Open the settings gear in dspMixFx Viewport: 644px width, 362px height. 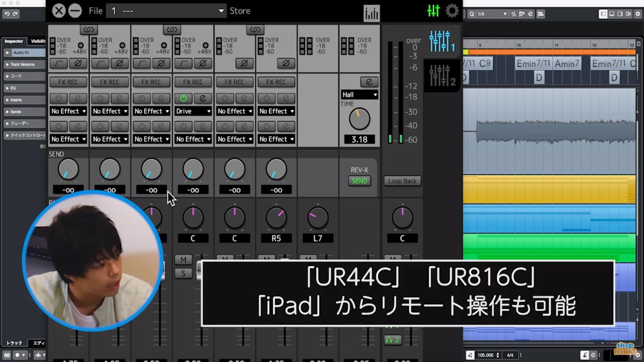point(452,11)
